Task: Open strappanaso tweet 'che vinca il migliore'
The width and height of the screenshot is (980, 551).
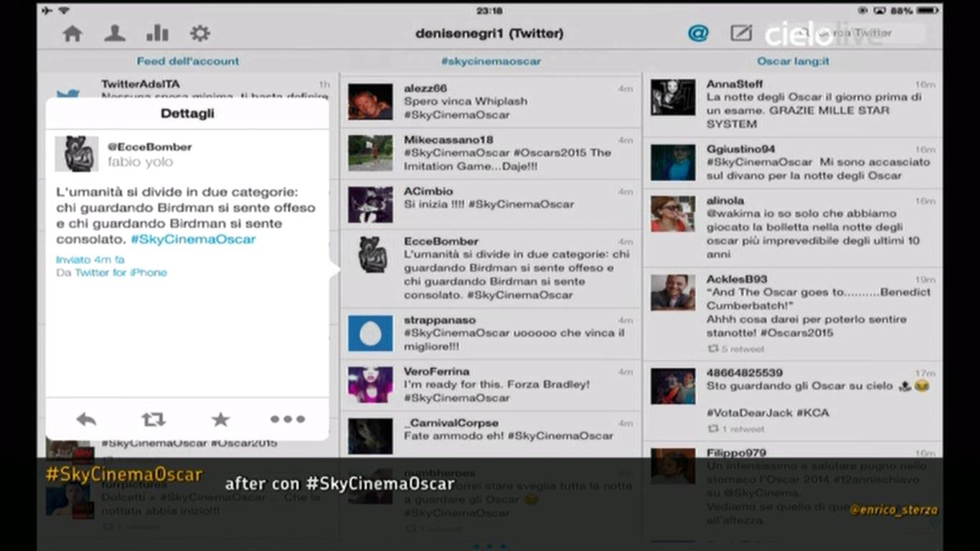Action: click(x=491, y=334)
